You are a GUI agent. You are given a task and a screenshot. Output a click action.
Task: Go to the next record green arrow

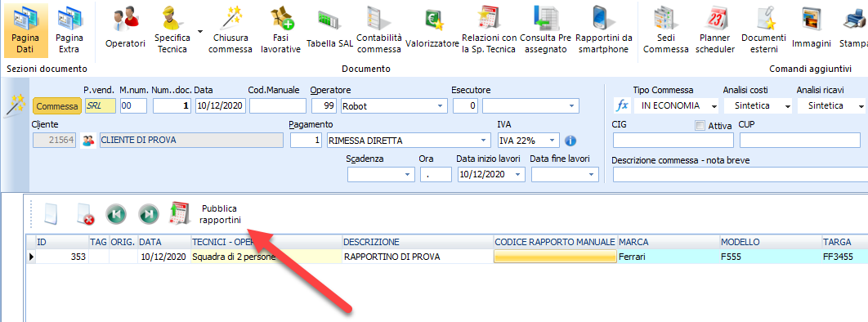[x=149, y=214]
